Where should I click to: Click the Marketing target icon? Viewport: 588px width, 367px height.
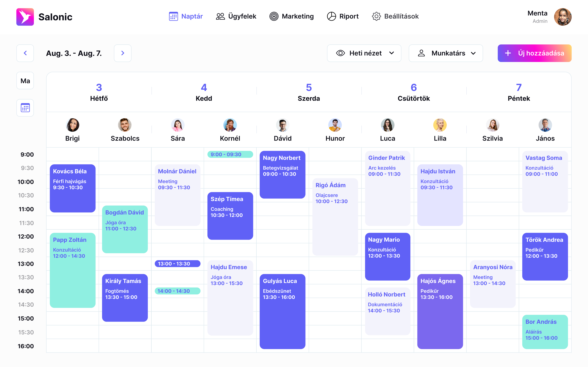(x=274, y=16)
